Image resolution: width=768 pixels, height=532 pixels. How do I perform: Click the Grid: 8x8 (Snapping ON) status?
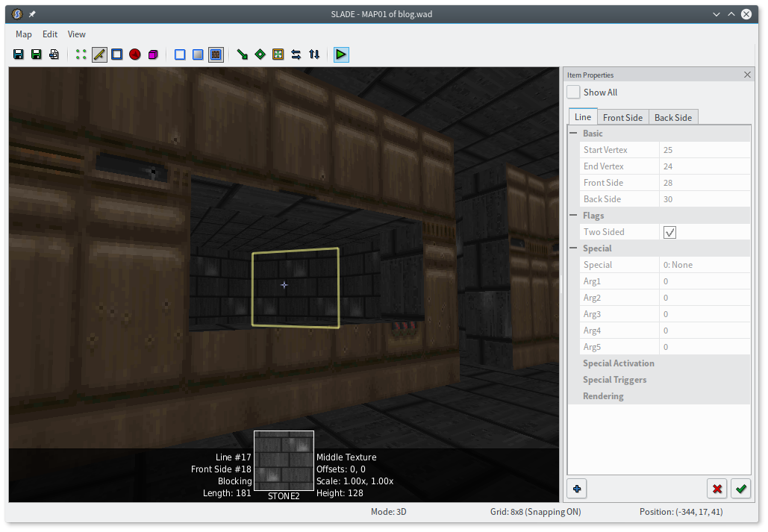[x=535, y=512]
